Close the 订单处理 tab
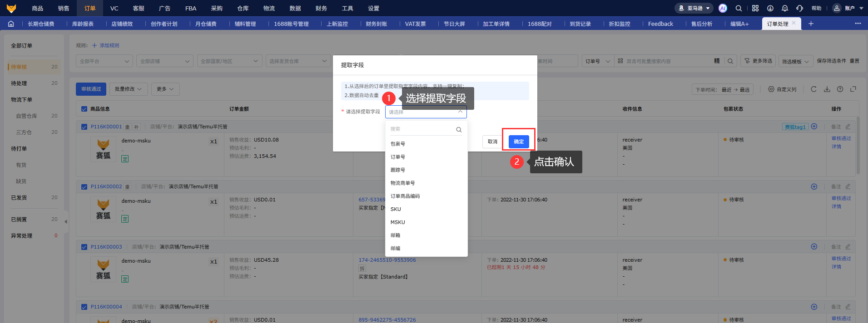This screenshot has width=868, height=323. click(x=794, y=23)
